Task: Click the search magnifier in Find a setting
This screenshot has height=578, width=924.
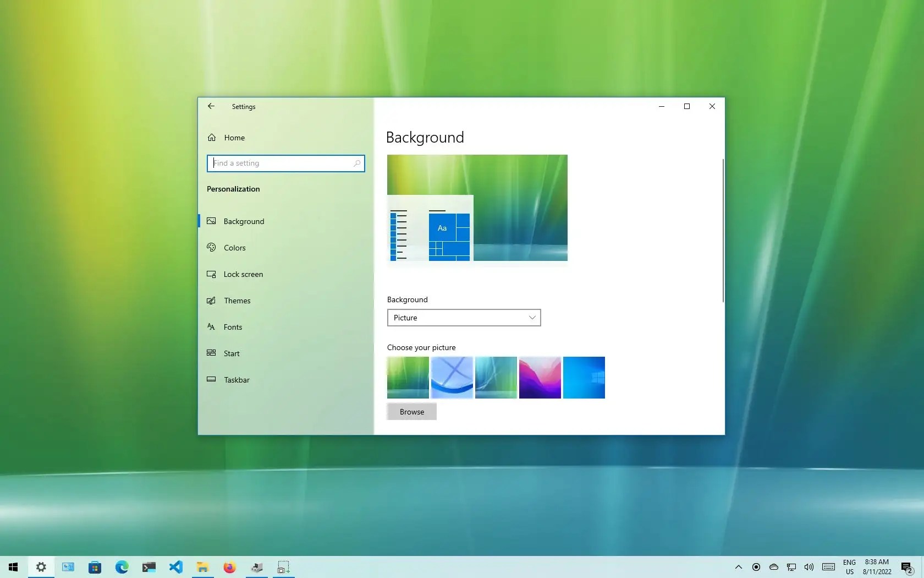Action: pos(357,163)
